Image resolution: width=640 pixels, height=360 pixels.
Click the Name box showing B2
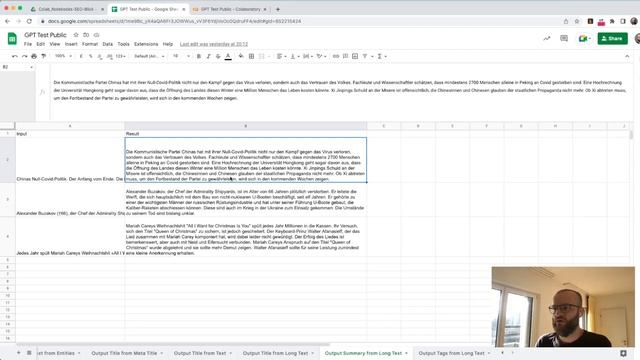pyautogui.click(x=18, y=67)
